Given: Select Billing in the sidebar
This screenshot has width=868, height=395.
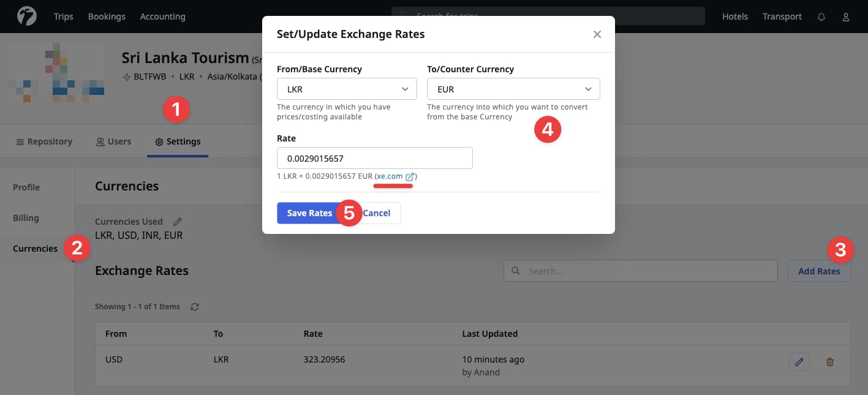Looking at the screenshot, I should point(25,217).
